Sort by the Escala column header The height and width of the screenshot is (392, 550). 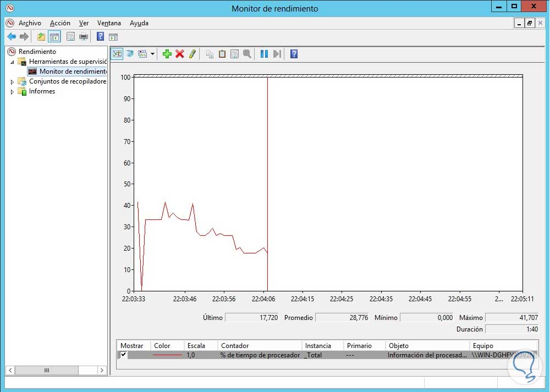(201, 345)
